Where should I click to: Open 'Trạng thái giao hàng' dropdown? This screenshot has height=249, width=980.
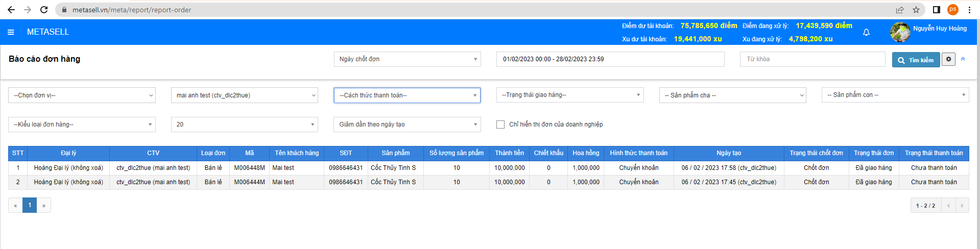point(569,95)
